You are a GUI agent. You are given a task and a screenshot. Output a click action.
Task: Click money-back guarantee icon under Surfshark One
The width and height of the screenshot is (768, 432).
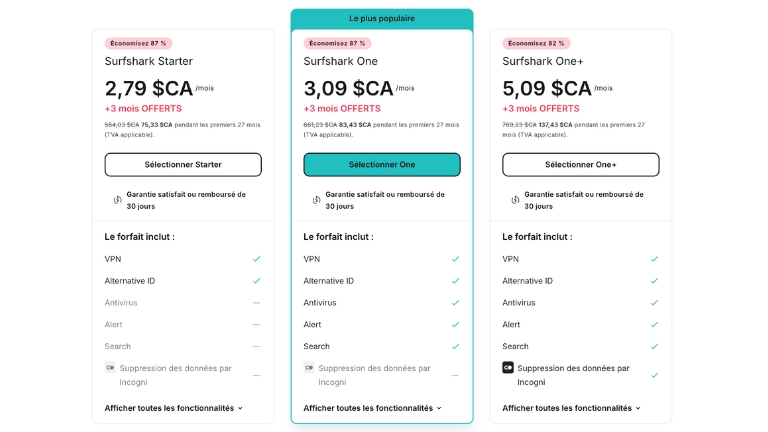(x=316, y=200)
